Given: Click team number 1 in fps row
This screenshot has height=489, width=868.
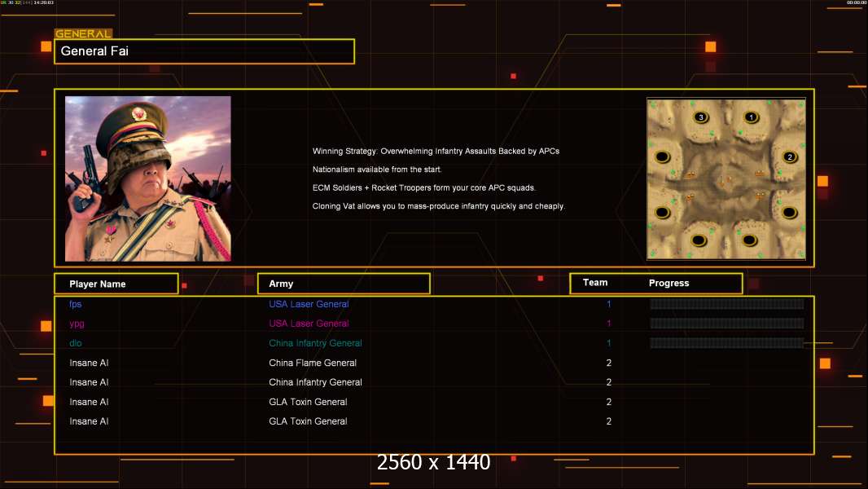Looking at the screenshot, I should click(608, 304).
